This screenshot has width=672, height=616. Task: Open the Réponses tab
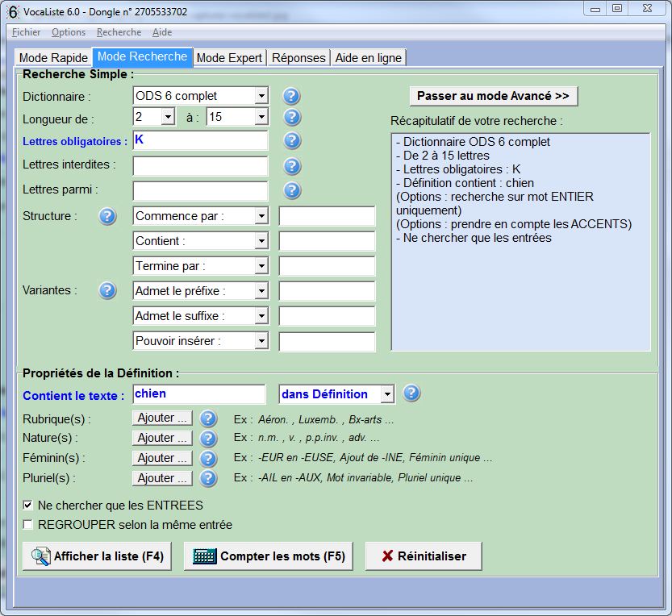(x=298, y=58)
